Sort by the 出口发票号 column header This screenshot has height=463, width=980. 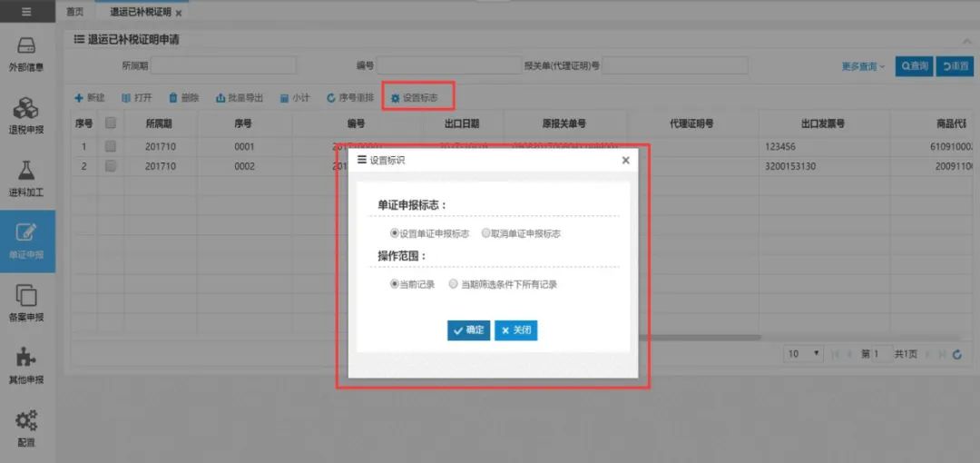click(x=822, y=123)
